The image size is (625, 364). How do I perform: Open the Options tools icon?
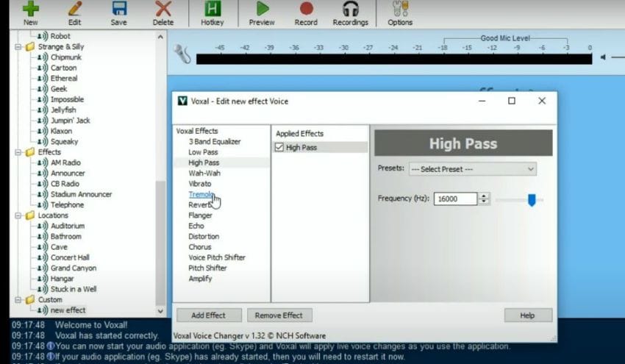click(x=400, y=9)
